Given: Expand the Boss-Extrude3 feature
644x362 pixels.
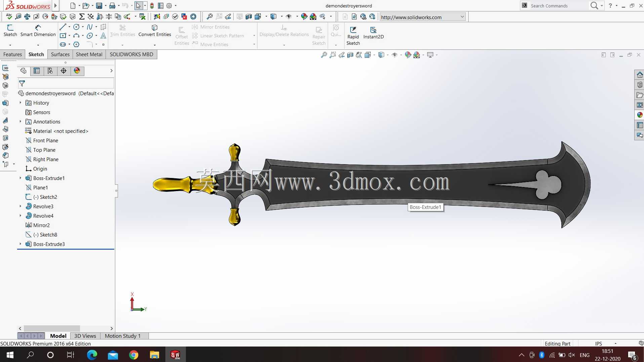Looking at the screenshot, I should (21, 244).
